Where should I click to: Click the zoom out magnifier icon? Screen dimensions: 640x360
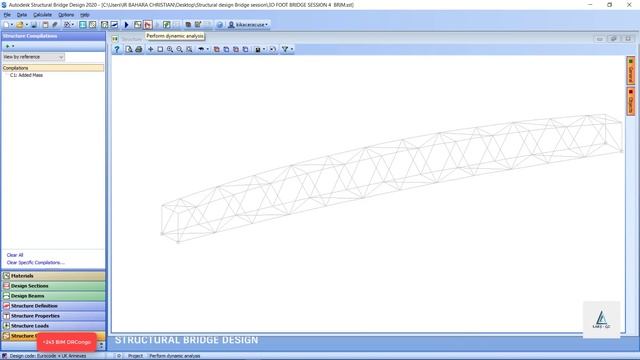click(180, 49)
